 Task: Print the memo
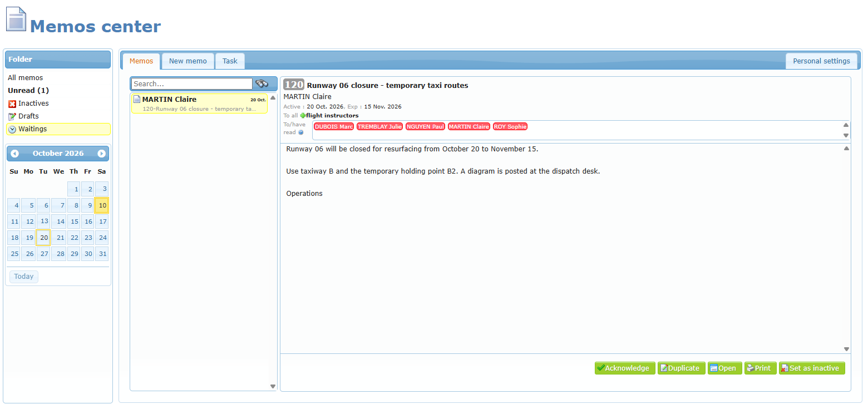click(x=761, y=368)
